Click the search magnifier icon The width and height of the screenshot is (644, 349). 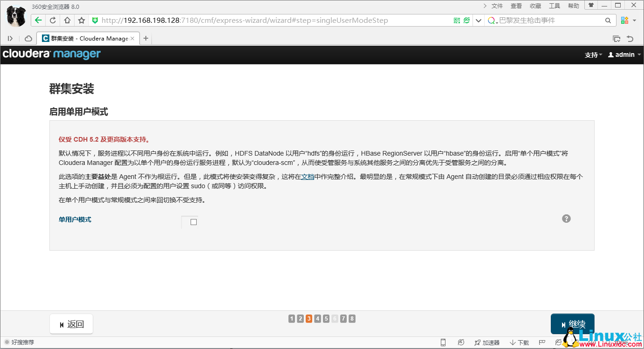click(608, 20)
